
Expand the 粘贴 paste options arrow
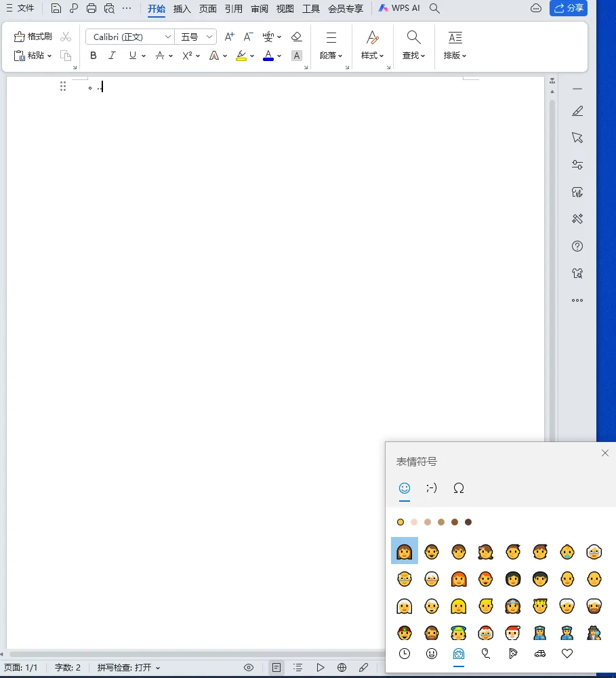coord(49,56)
